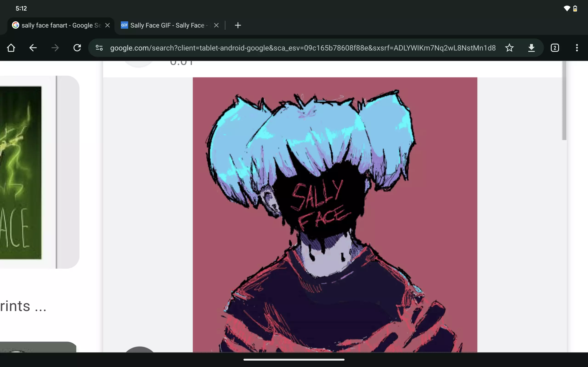
Task: Reload the page with refresh icon
Action: coord(77,48)
